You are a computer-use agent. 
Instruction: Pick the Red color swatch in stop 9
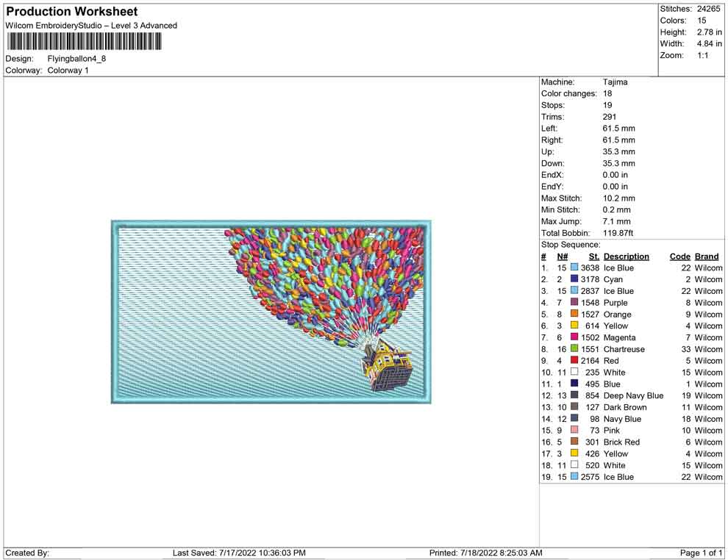[x=574, y=360]
